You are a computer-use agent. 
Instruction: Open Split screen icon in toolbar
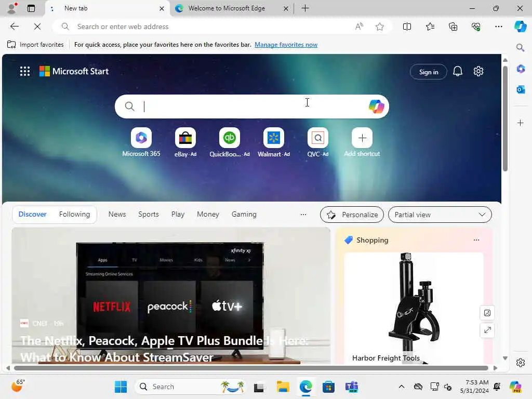407,26
